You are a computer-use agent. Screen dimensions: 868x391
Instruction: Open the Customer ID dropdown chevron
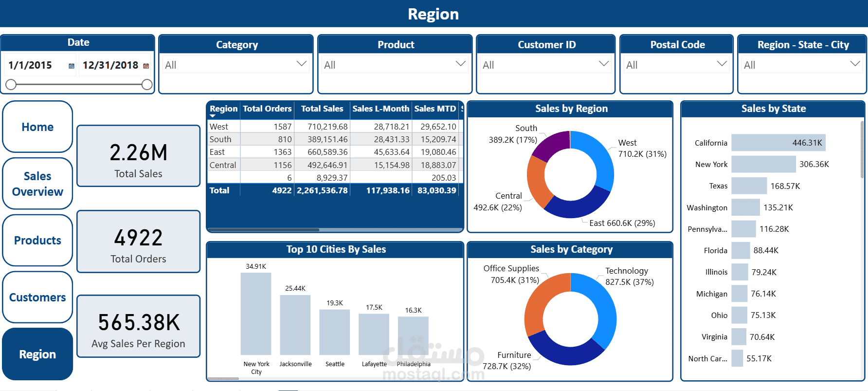click(x=604, y=64)
